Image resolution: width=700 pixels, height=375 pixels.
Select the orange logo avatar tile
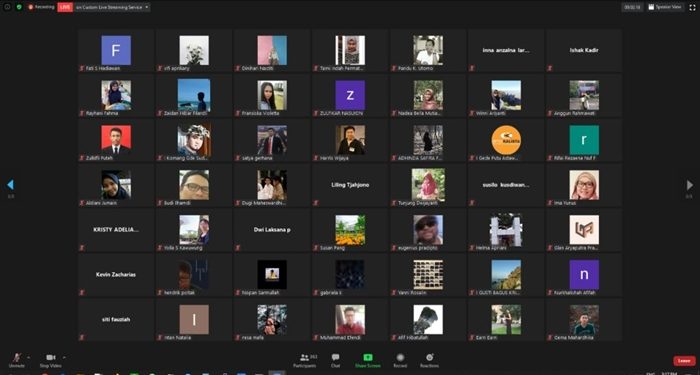point(506,140)
